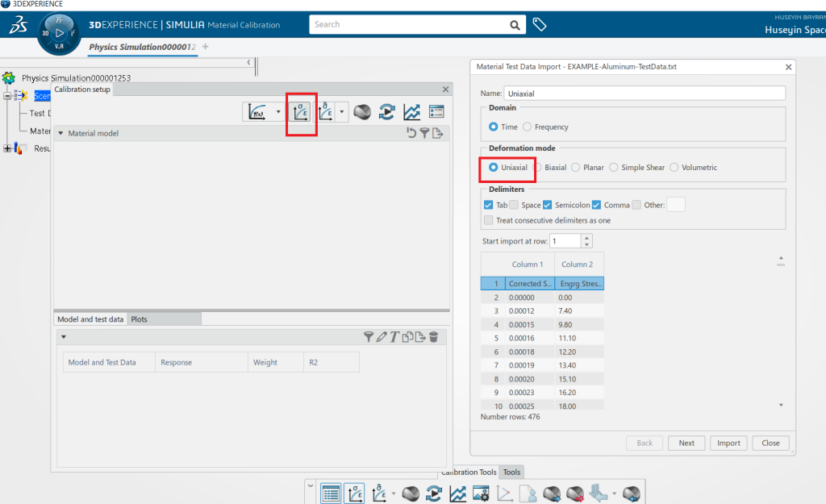Switch to the Plots tab
Image resolution: width=826 pixels, height=504 pixels.
click(140, 319)
